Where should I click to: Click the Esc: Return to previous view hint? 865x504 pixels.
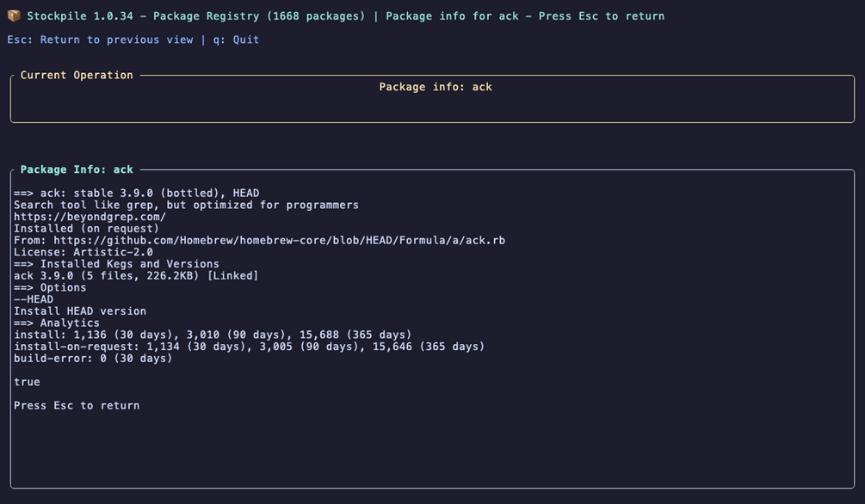101,40
